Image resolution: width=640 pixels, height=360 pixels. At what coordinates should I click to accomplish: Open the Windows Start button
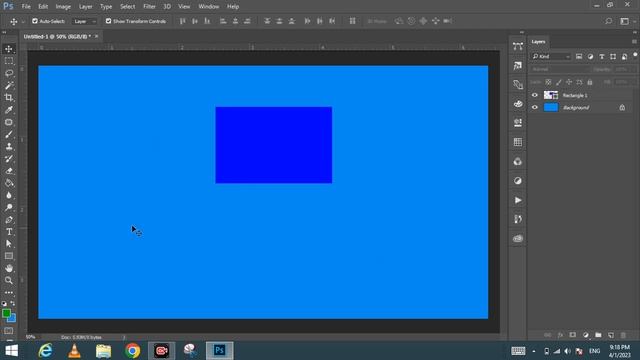[x=12, y=351]
